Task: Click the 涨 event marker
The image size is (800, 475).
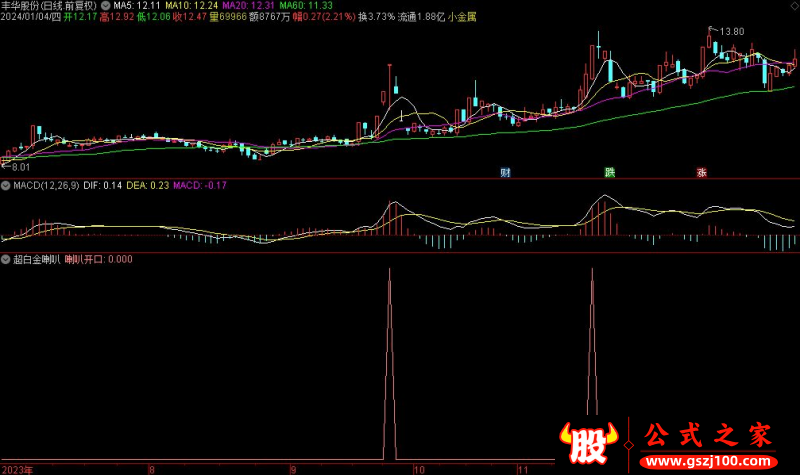Action: pos(702,172)
